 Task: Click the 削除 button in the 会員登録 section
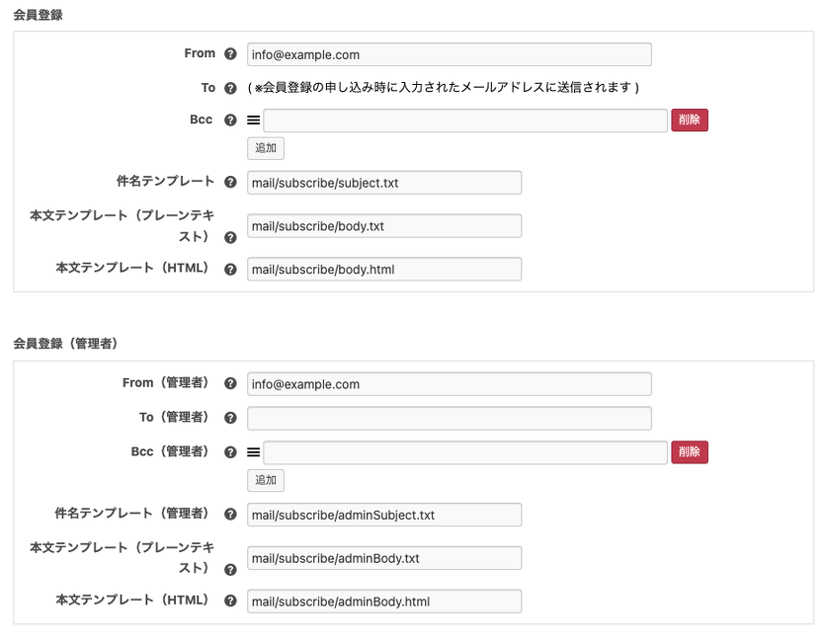coord(689,119)
